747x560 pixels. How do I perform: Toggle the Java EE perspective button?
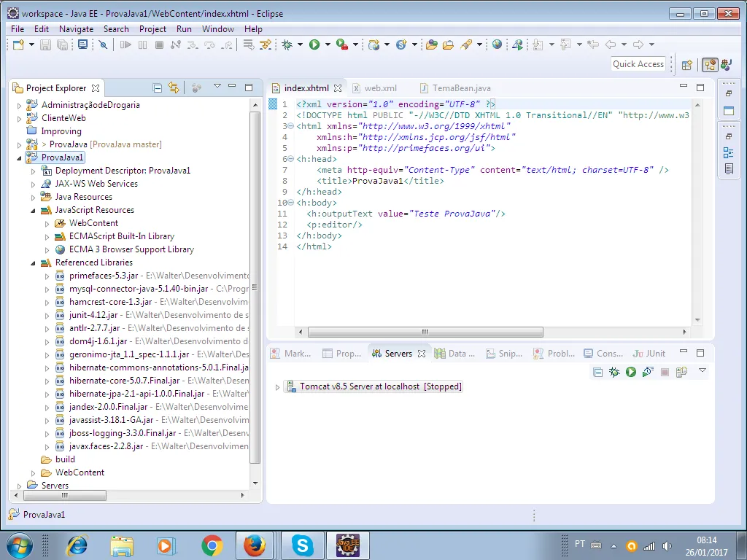(709, 64)
